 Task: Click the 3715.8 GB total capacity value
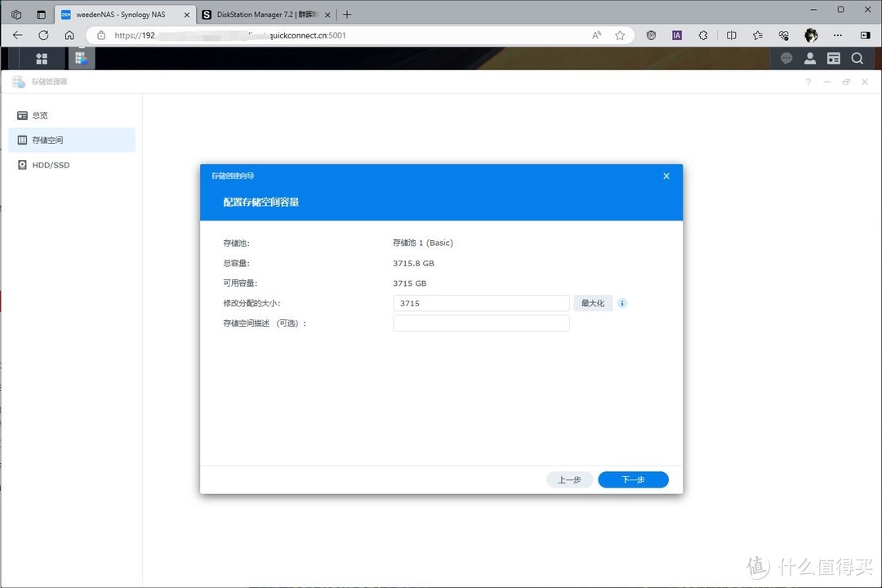click(413, 263)
